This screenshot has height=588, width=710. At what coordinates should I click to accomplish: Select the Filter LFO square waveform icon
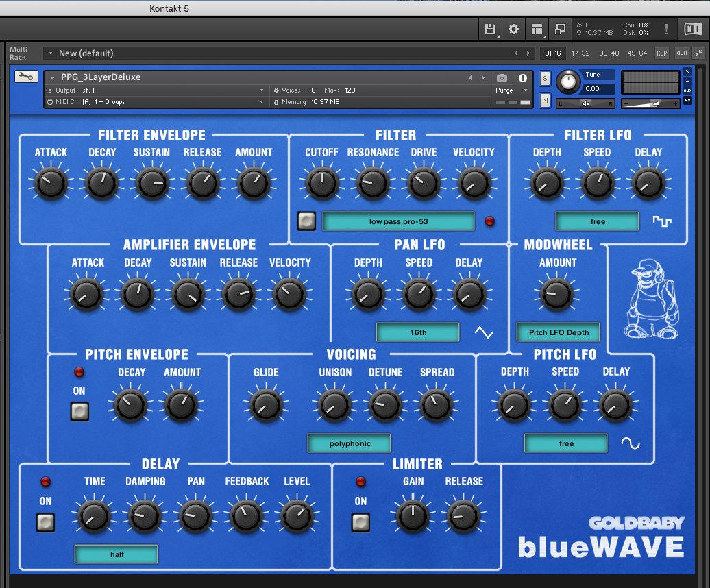point(662,221)
